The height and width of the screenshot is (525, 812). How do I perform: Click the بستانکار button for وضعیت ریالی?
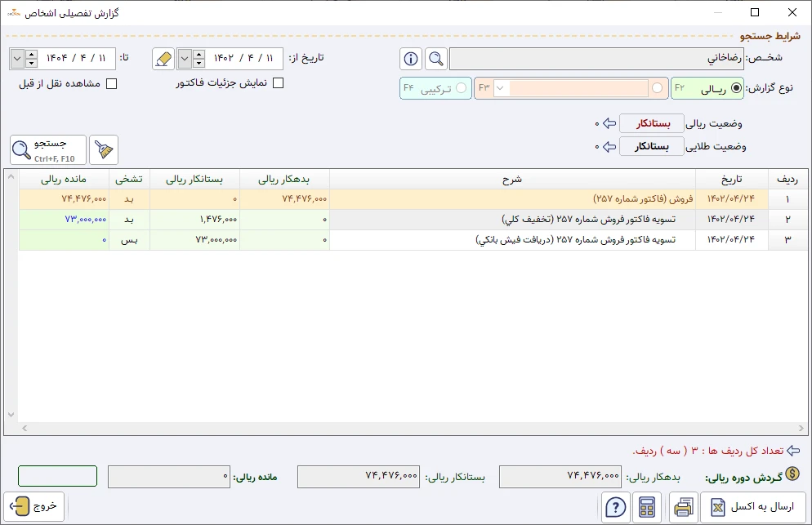tap(652, 124)
